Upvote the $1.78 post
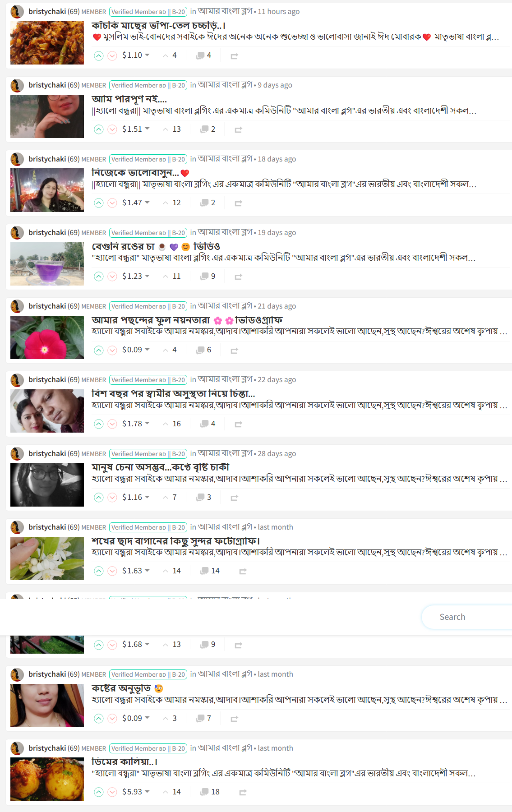 tap(99, 424)
